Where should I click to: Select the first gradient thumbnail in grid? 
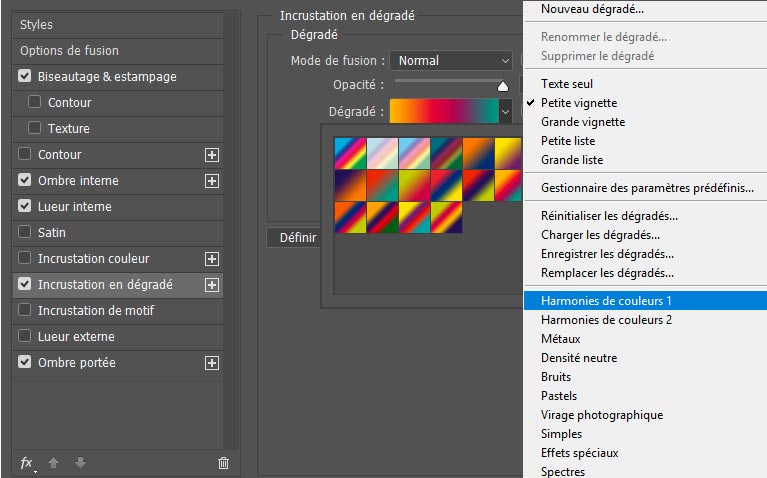[x=349, y=151]
